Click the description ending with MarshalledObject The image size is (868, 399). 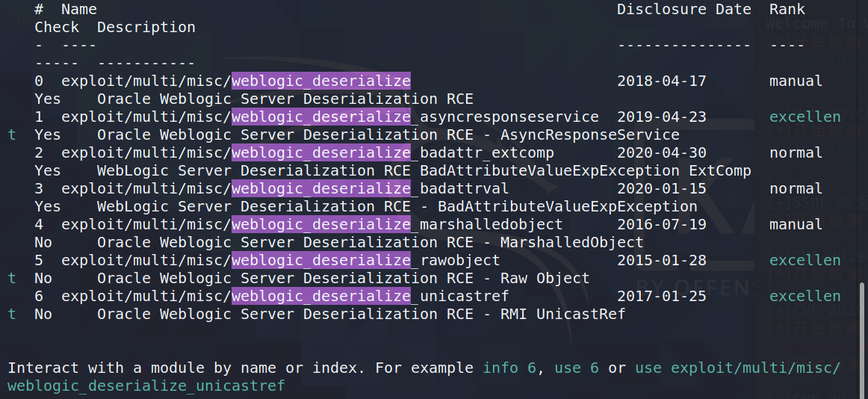coord(371,242)
